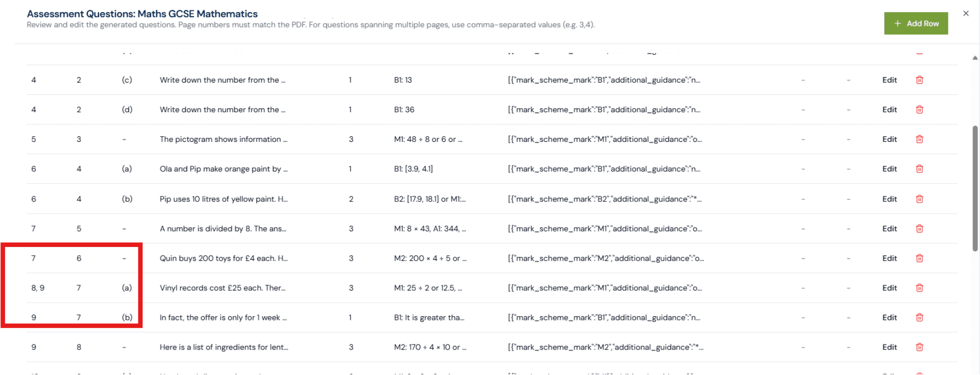Edit the Quin buys 200 toys question

889,258
